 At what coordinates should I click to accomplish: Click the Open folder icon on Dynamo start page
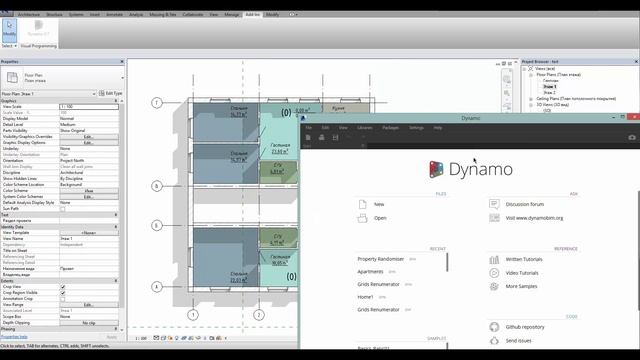tap(362, 218)
